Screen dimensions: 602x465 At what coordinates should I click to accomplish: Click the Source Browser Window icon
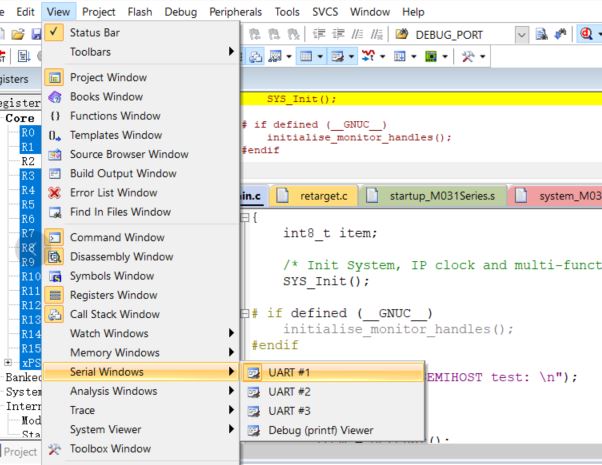55,154
